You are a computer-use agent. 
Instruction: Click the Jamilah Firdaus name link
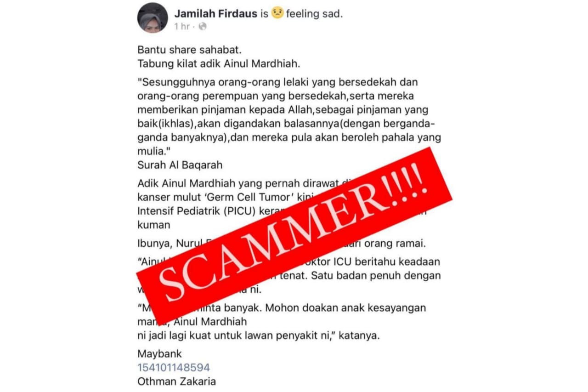(x=216, y=14)
